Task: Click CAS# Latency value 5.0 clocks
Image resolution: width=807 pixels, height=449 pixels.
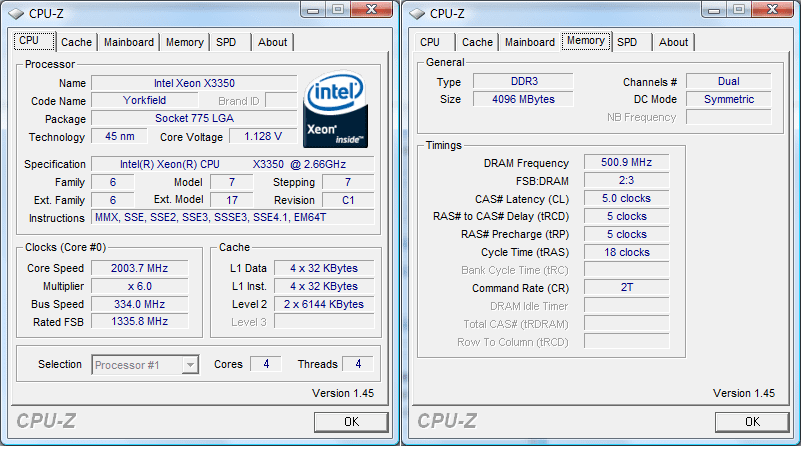Action: (x=626, y=198)
